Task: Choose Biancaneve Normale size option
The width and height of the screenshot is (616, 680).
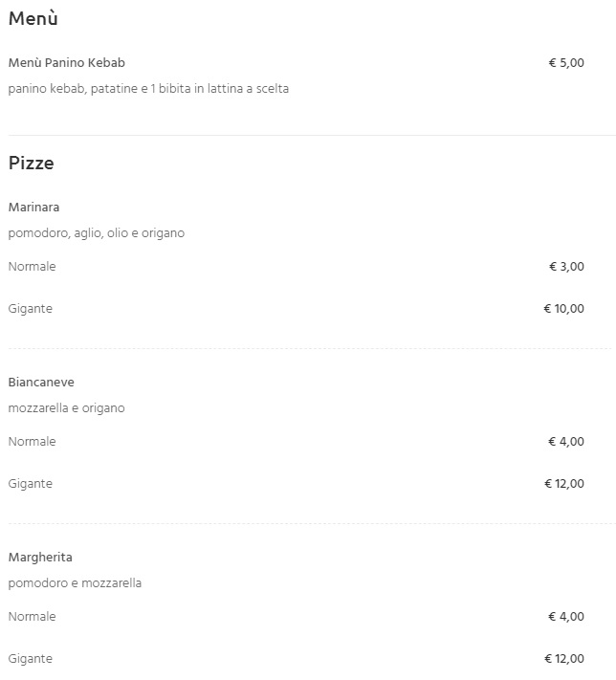Action: pos(33,442)
